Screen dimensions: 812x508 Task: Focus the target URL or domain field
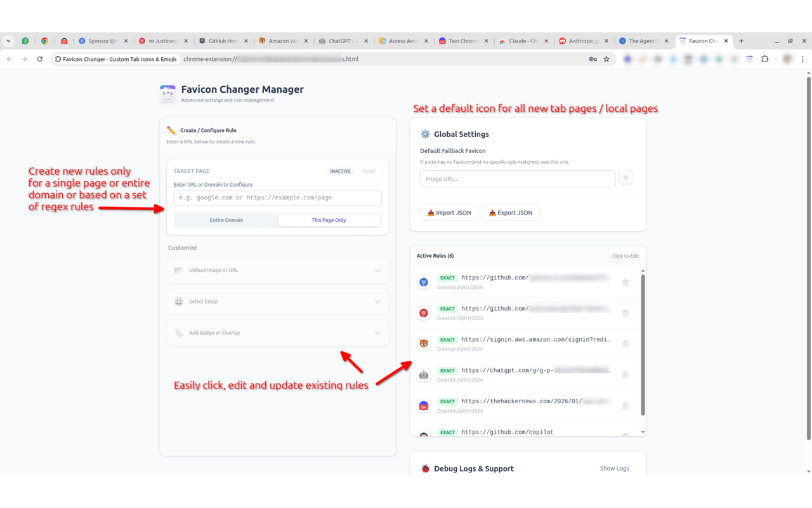tap(278, 197)
